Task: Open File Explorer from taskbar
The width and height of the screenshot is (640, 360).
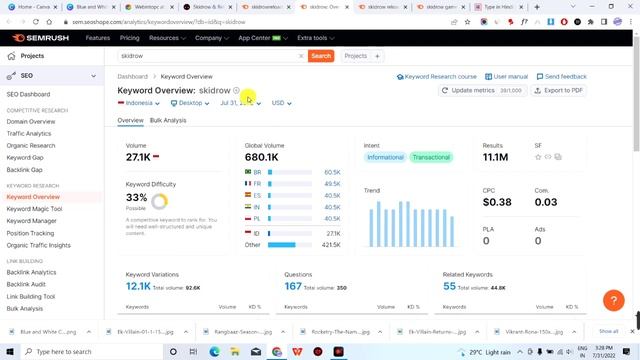Action: [235, 351]
